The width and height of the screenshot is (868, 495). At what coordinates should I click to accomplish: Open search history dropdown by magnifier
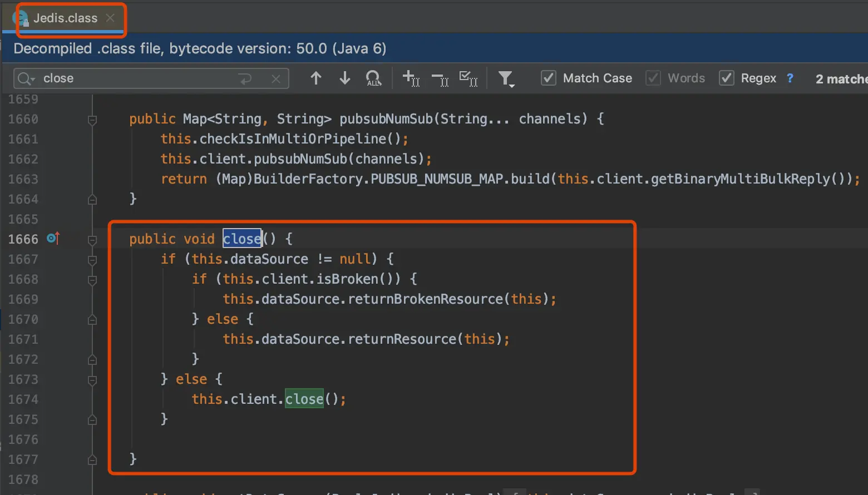[26, 78]
